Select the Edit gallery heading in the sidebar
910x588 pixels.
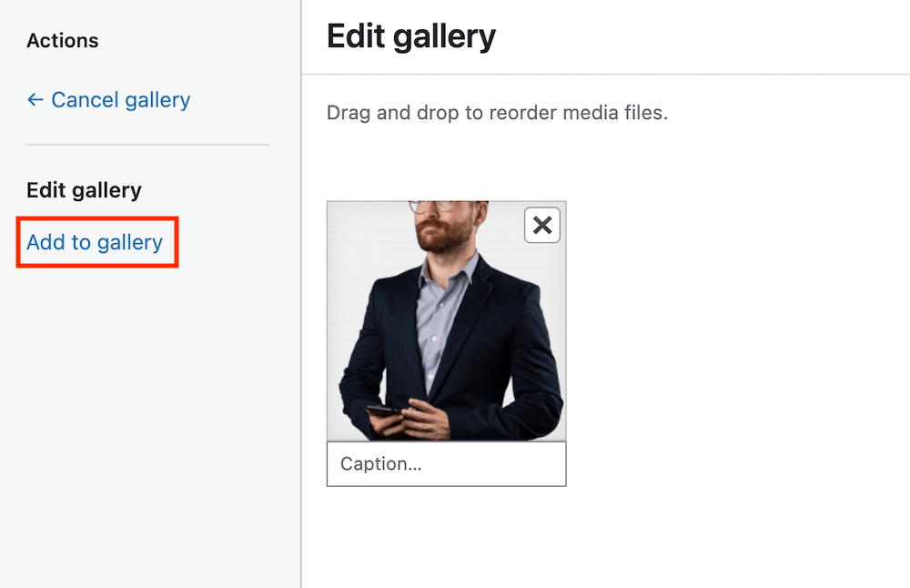tap(84, 190)
